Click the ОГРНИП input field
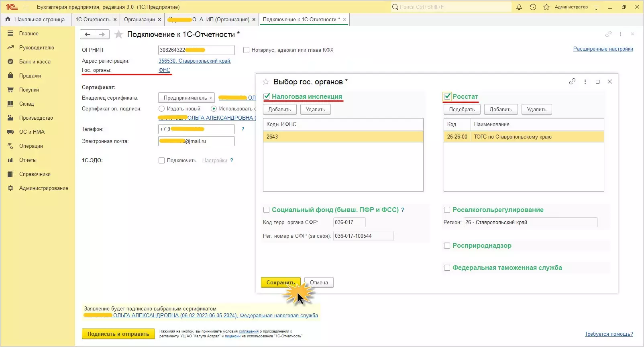Screen dimensions: 644x347 (196, 50)
